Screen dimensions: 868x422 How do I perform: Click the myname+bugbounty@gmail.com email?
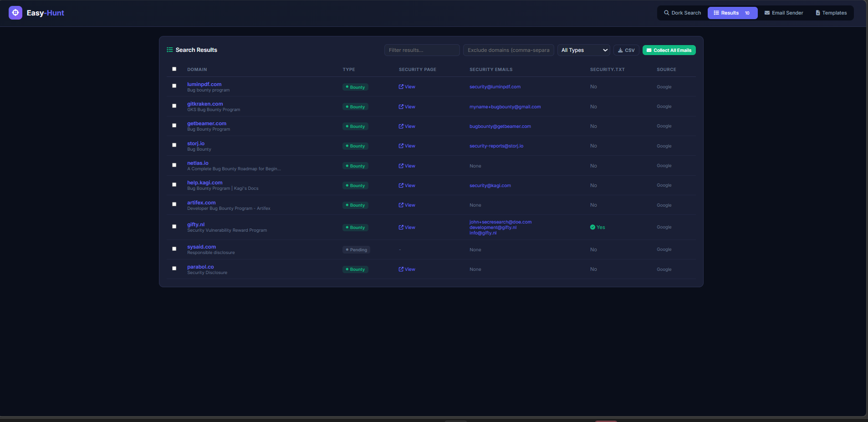point(505,107)
